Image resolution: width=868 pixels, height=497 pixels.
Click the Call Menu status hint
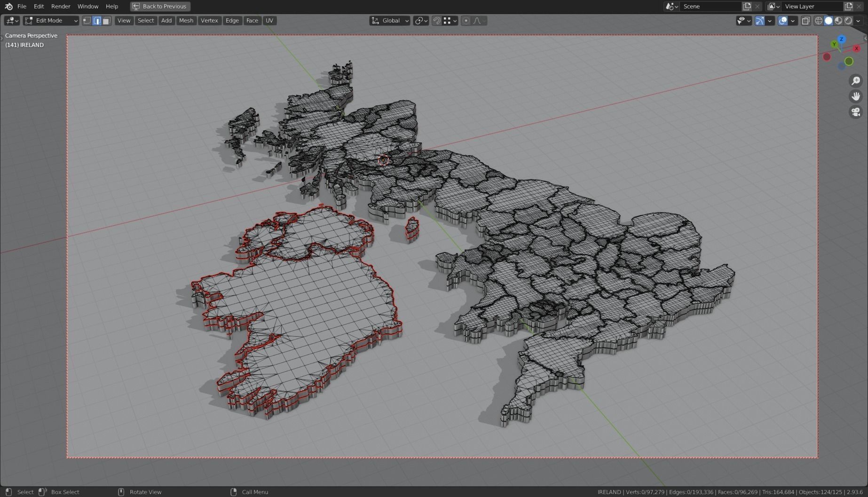click(255, 492)
